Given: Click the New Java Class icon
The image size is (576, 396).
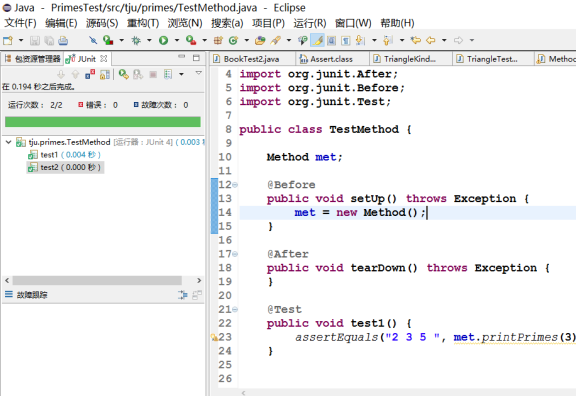Looking at the screenshot, I should 233,40.
